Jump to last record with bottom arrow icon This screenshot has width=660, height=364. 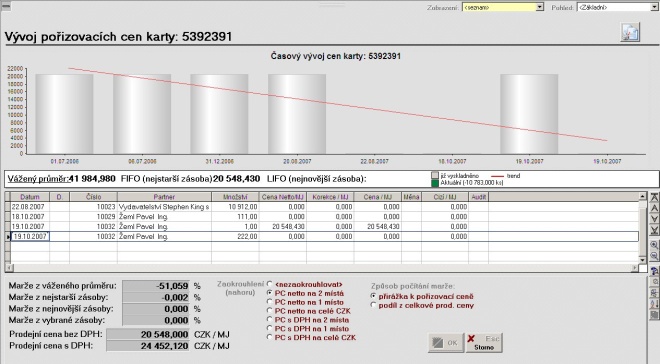click(654, 230)
